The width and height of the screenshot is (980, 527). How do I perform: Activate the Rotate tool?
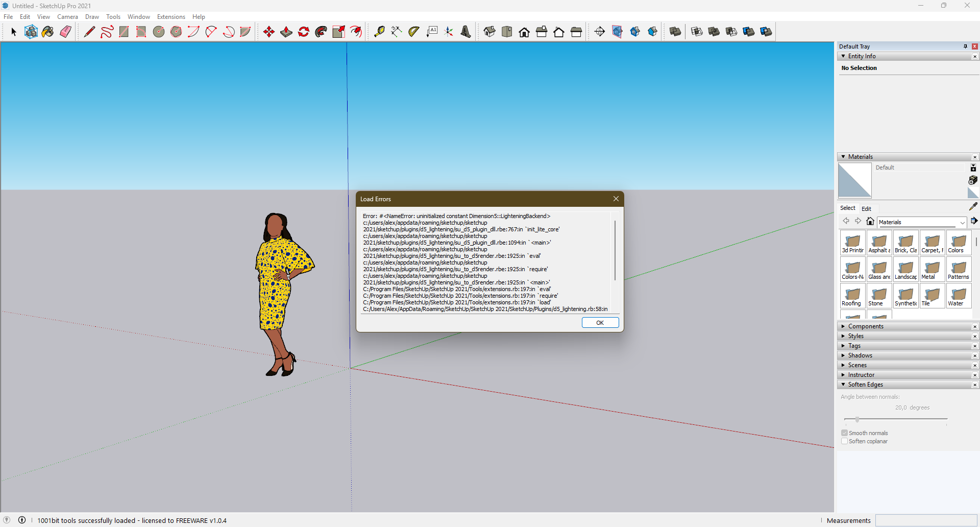pyautogui.click(x=304, y=31)
